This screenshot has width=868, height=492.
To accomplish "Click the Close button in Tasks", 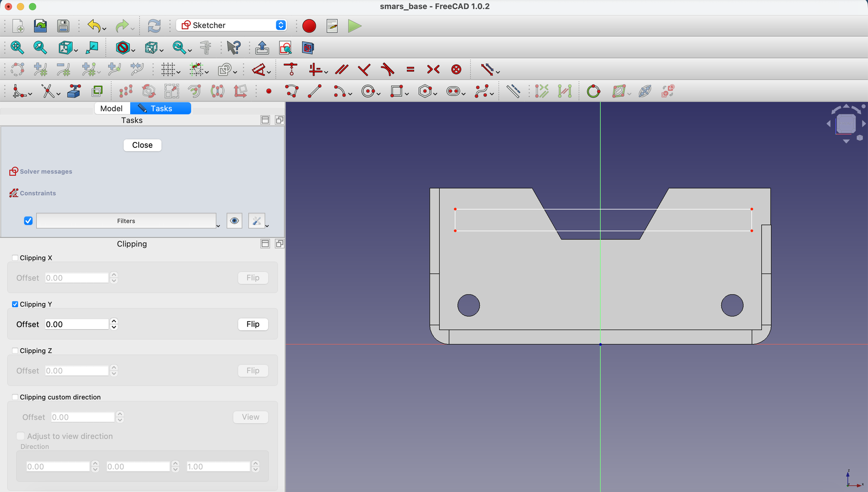I will pyautogui.click(x=142, y=145).
